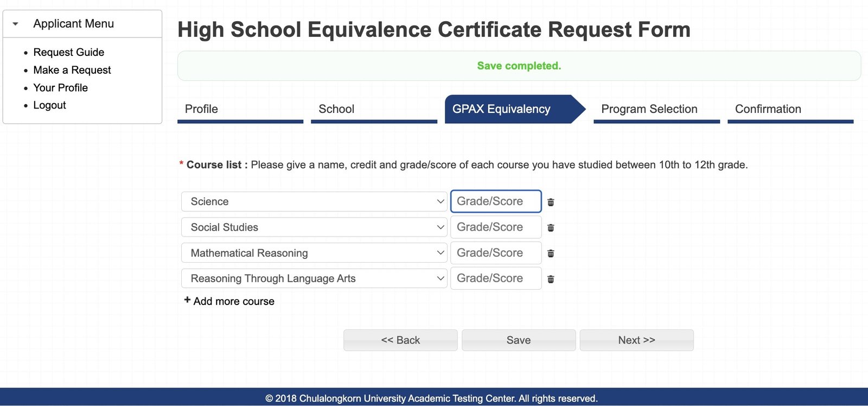Remove the Reasoning Through Language Arts row
This screenshot has height=406, width=868.
point(551,279)
